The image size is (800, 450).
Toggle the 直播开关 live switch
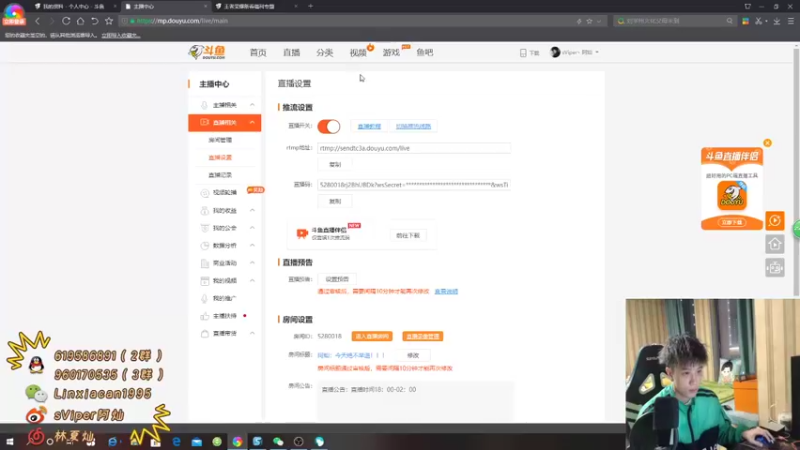pos(329,126)
